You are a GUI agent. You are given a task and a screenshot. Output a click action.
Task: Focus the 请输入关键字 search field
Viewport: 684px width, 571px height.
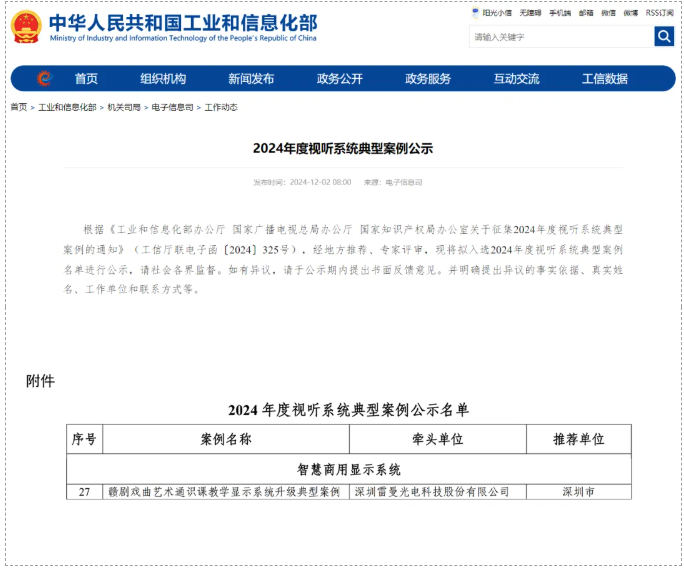point(561,37)
